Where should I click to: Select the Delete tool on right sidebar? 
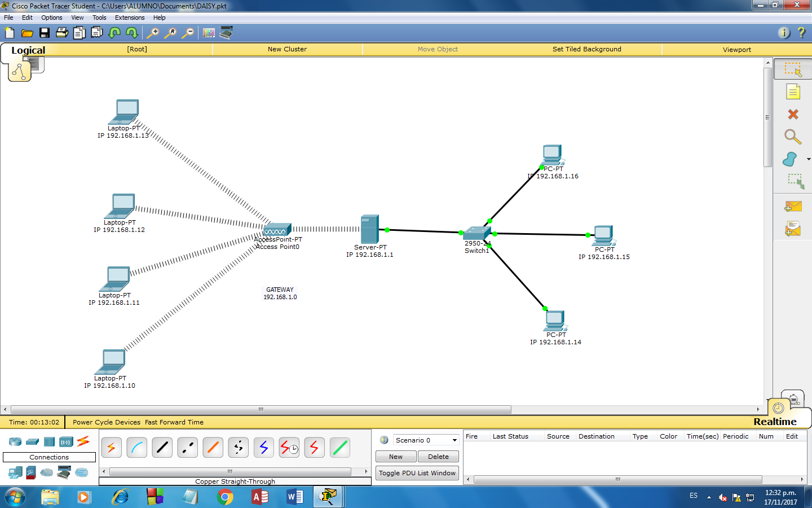coord(792,114)
